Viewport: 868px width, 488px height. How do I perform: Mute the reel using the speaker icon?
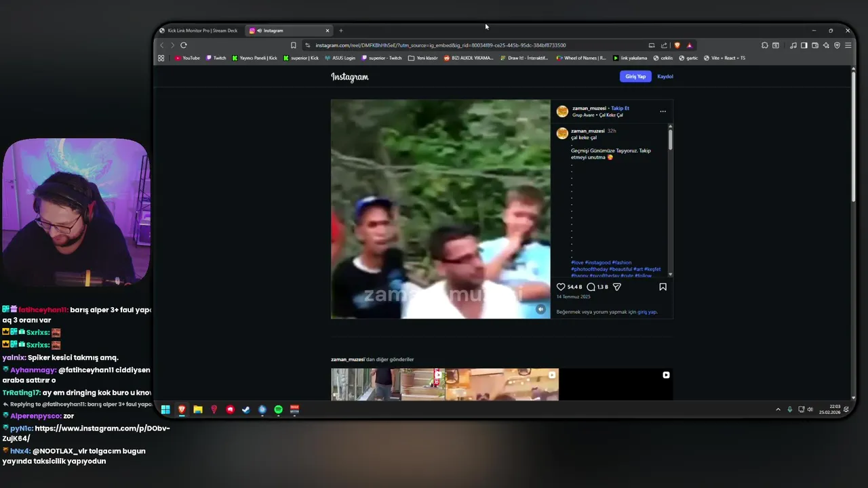[x=540, y=309]
